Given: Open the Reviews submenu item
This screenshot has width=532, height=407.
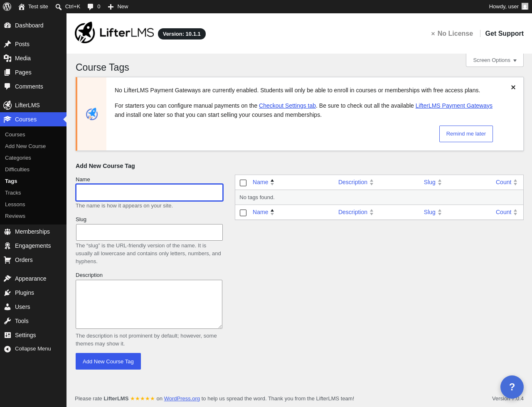Looking at the screenshot, I should coord(15,216).
